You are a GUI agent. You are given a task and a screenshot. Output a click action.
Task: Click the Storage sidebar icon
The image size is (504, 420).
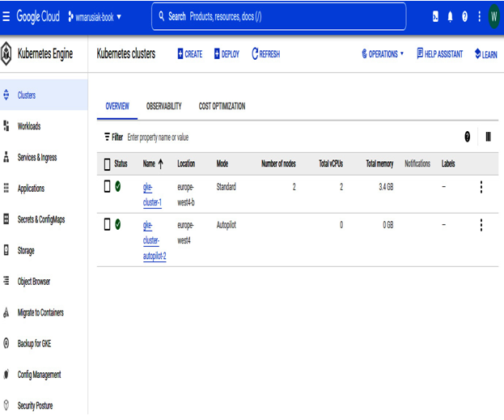[6, 250]
